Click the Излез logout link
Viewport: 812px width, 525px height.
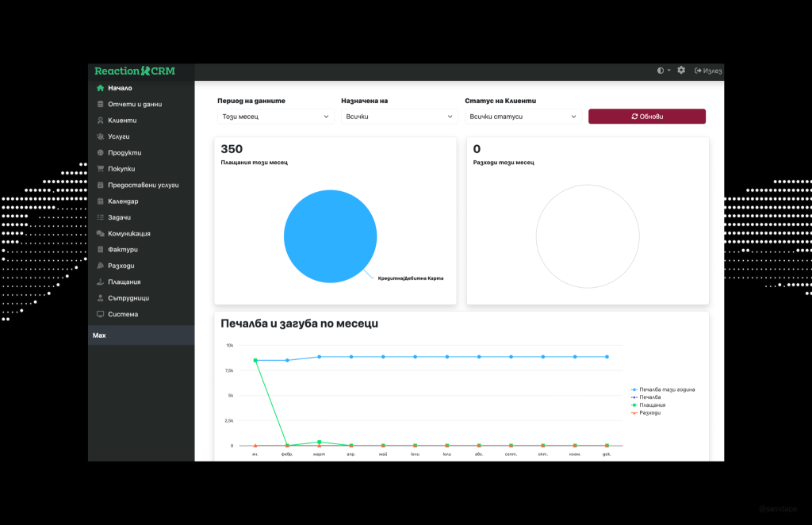[x=708, y=71]
